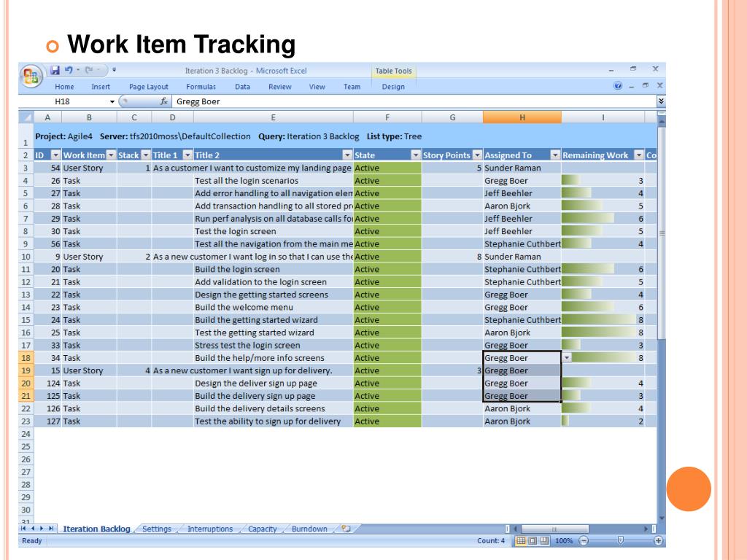Click the Normal view icon in the status bar
Image resolution: width=747 pixels, height=560 pixels.
pyautogui.click(x=521, y=541)
